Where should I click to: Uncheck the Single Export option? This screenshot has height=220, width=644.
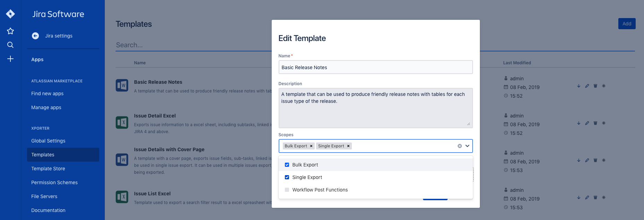click(x=287, y=177)
